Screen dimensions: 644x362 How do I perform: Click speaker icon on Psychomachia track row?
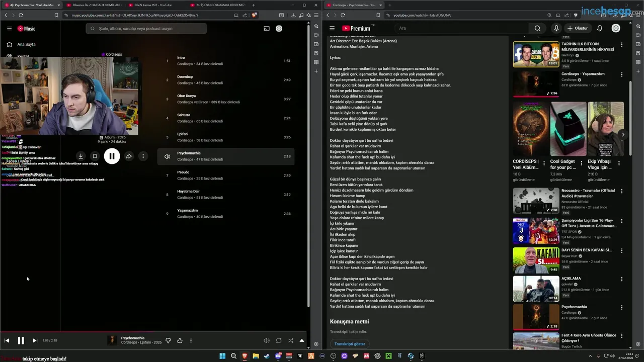point(167,156)
